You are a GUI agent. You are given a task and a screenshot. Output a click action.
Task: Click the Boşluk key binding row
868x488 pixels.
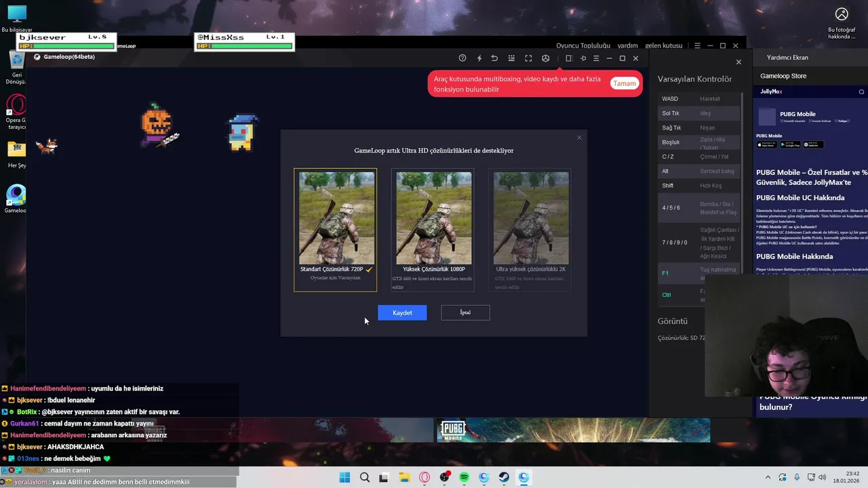tap(698, 142)
